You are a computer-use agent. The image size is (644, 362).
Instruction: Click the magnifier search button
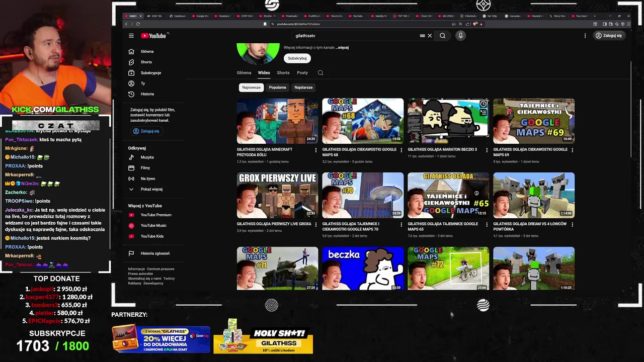tap(443, 36)
